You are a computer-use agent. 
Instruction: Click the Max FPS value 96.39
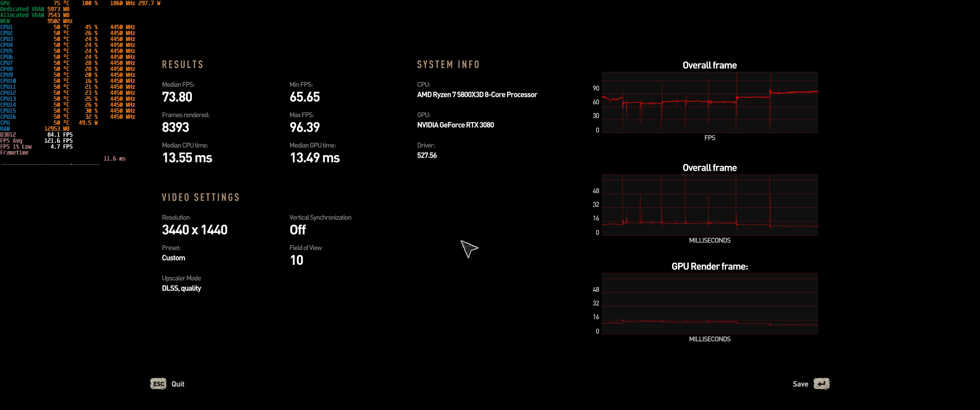click(305, 127)
